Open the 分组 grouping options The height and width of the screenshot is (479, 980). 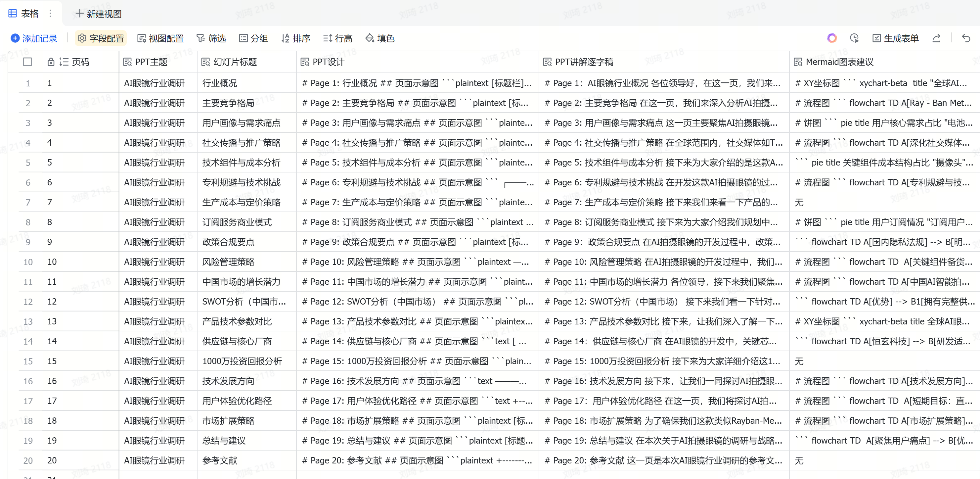[x=253, y=38]
